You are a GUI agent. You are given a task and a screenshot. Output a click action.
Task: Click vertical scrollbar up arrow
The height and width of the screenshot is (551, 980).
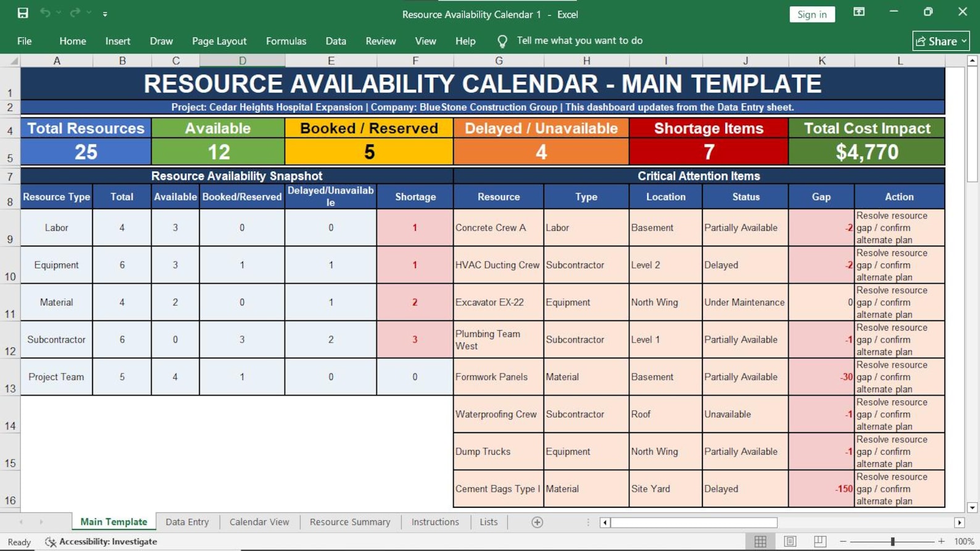pos(973,60)
